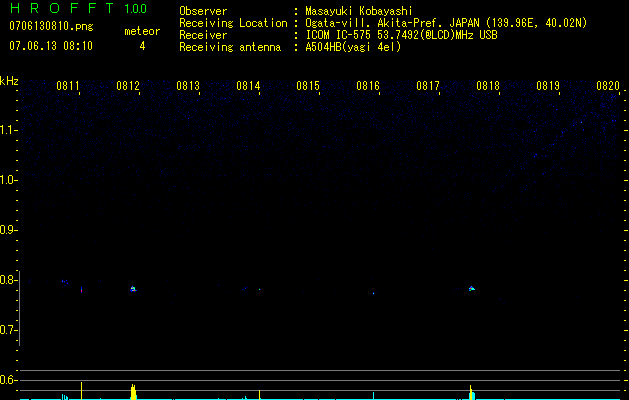This screenshot has height=400, width=629.
Task: Click the 0811 time marker
Action: pyautogui.click(x=67, y=86)
